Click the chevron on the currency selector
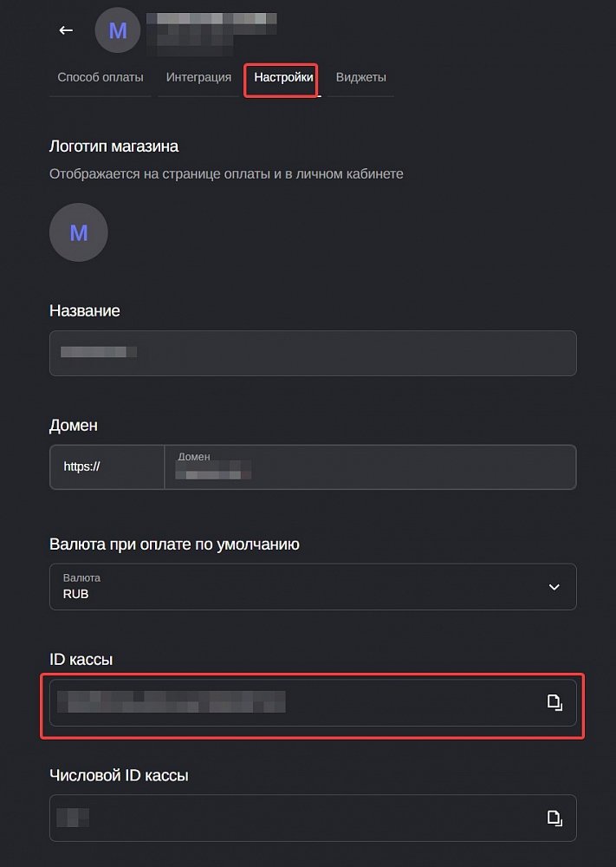 554,587
